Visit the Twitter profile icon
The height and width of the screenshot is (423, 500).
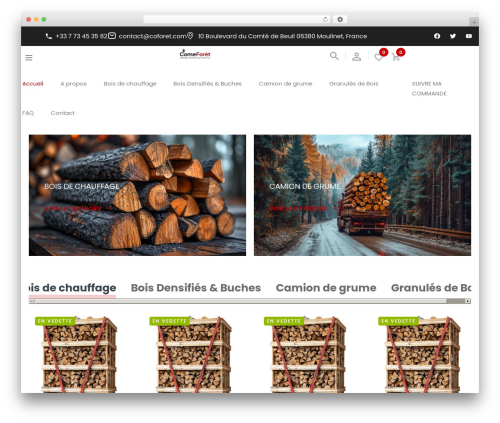tap(453, 36)
